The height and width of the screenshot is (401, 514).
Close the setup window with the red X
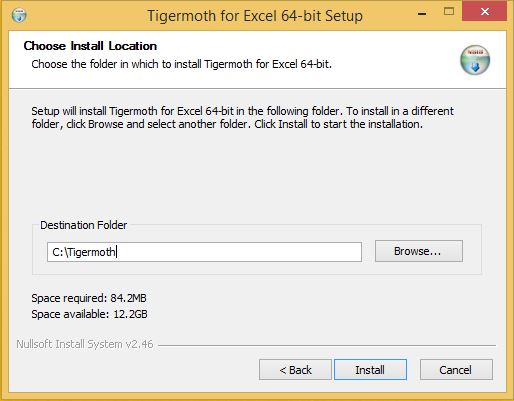(x=485, y=12)
